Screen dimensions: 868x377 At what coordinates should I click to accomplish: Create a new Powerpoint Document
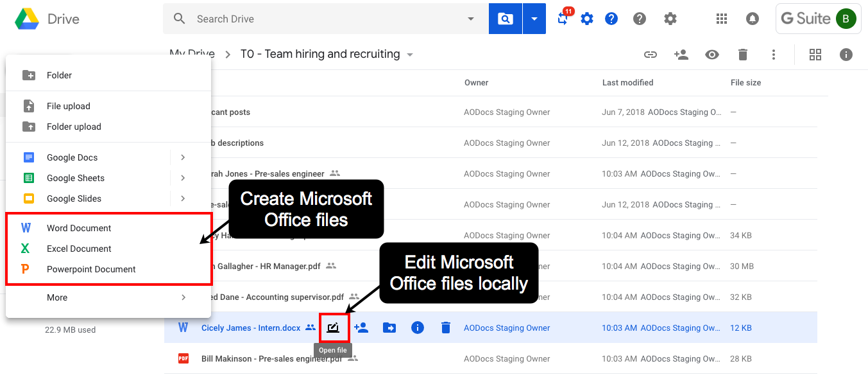108,269
